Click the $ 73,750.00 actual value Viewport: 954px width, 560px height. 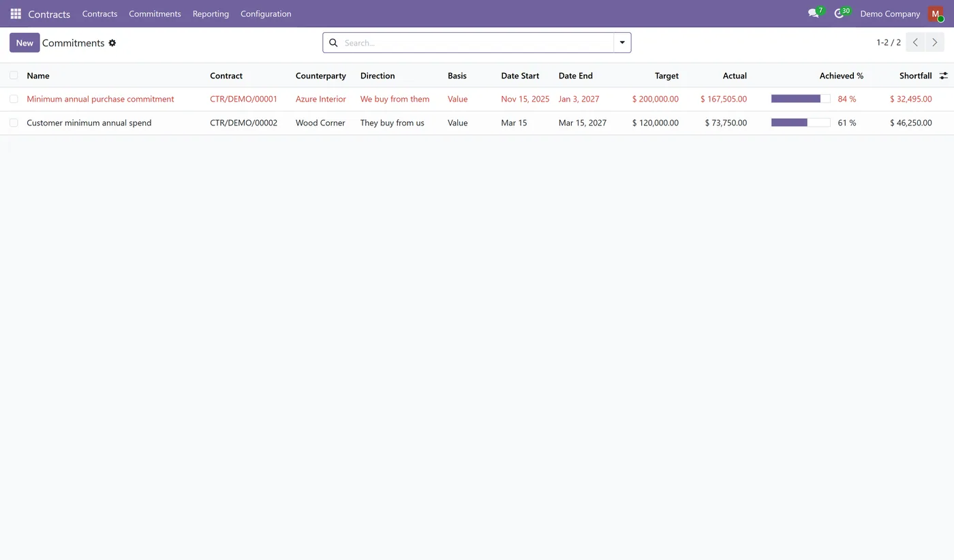point(726,123)
